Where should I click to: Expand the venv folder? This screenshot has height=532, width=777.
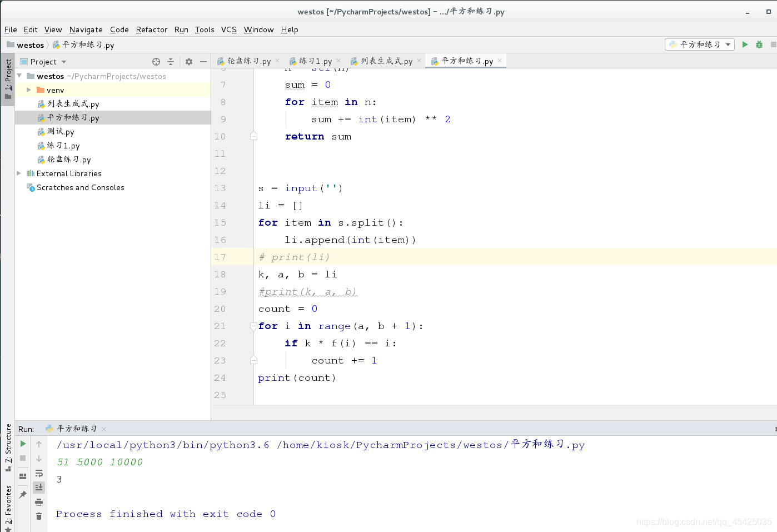pyautogui.click(x=29, y=90)
